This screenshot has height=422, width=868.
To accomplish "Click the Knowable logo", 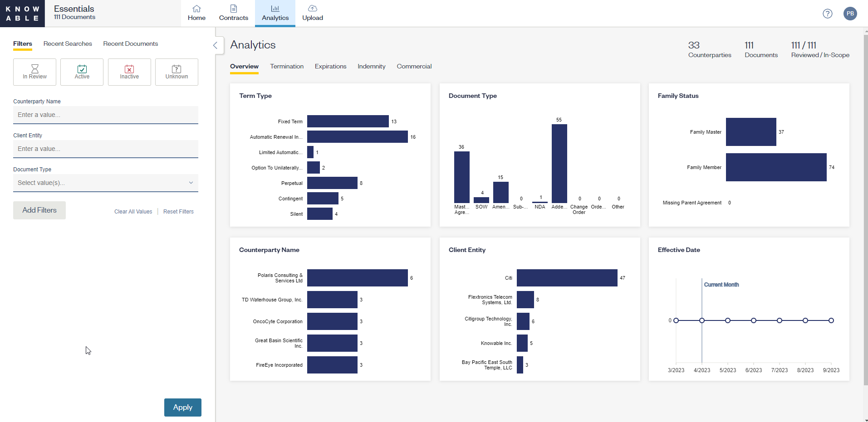I will (22, 14).
